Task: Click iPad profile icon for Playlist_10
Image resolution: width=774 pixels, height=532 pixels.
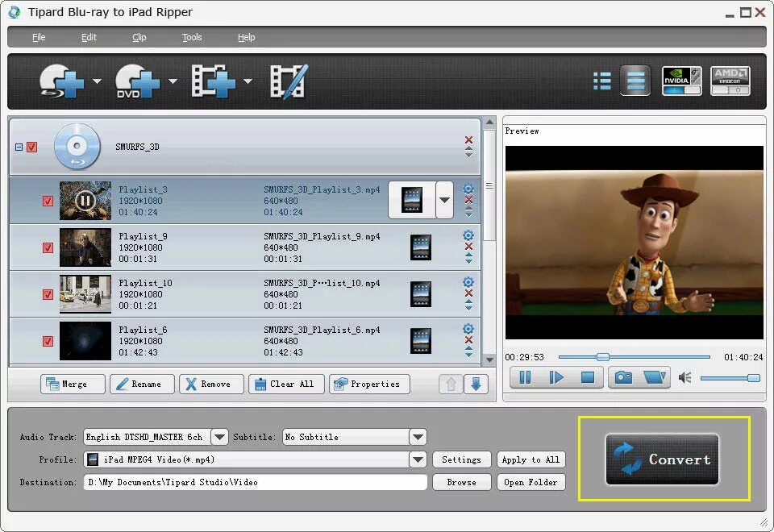Action: (421, 294)
